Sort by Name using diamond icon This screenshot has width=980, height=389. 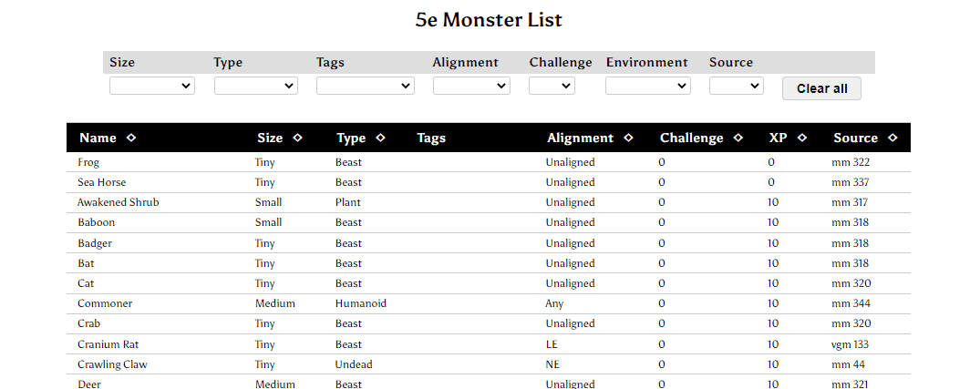130,138
